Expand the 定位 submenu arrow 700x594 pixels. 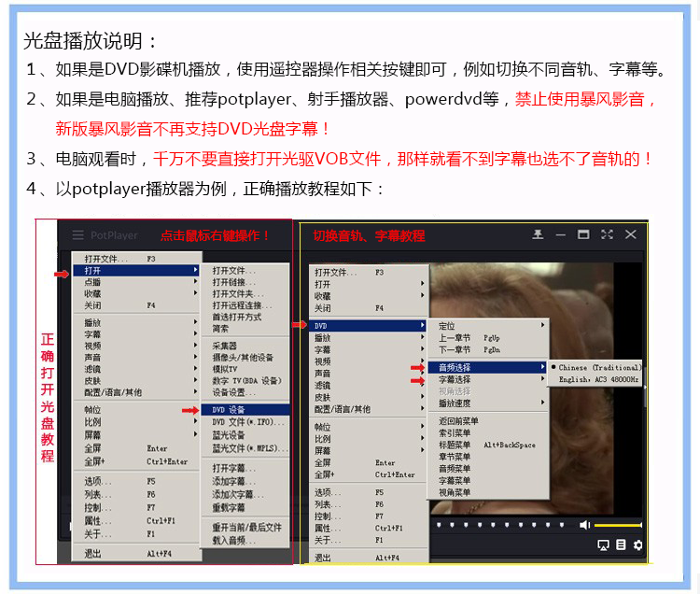542,325
